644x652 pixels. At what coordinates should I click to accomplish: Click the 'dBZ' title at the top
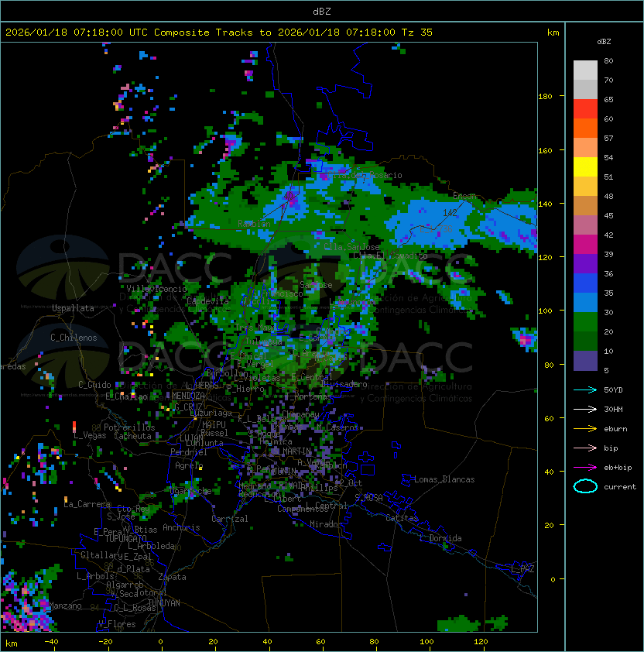(x=322, y=12)
